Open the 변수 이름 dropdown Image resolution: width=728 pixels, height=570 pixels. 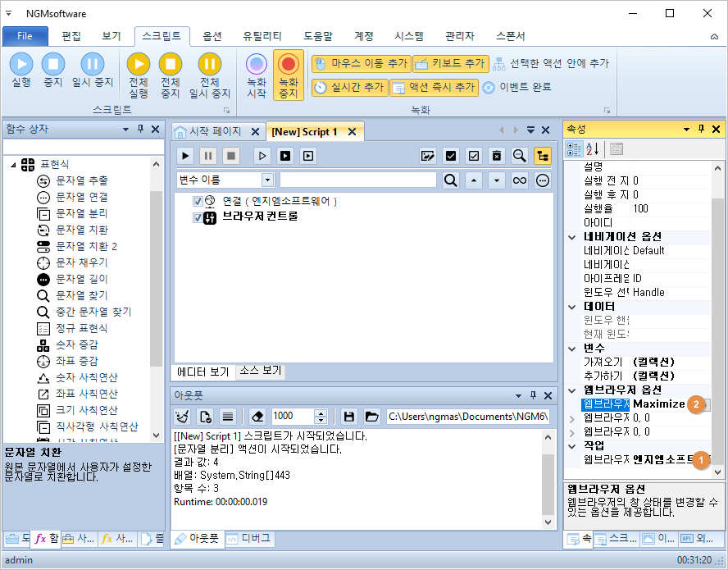[267, 180]
